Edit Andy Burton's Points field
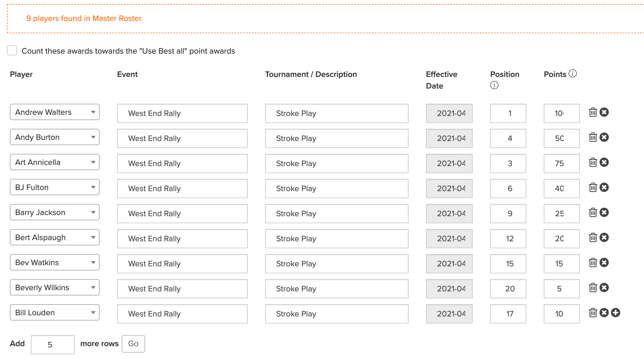This screenshot has height=359, width=644. tap(562, 138)
